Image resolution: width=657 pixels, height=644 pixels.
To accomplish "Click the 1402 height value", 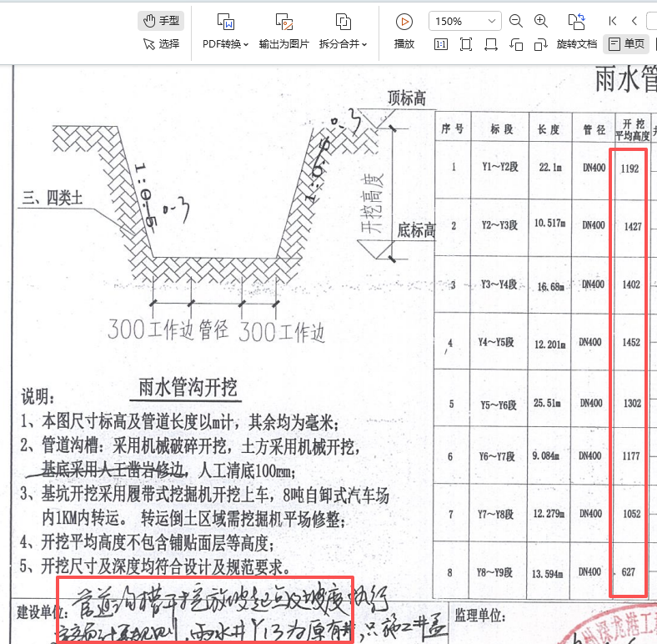I will pyautogui.click(x=631, y=284).
